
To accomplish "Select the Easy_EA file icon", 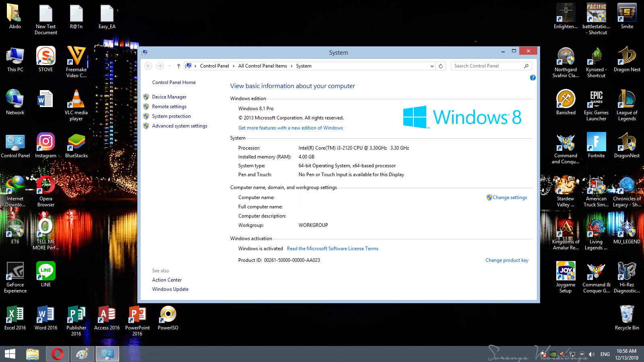I will (x=107, y=16).
